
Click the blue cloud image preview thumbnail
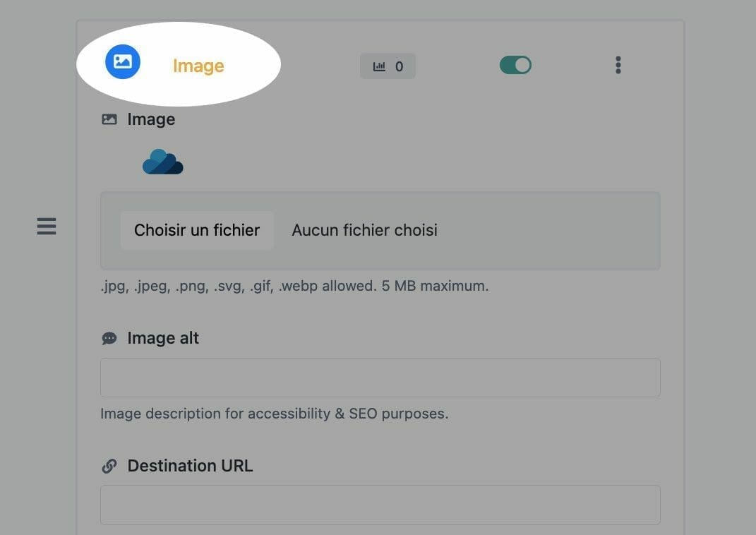coord(163,162)
